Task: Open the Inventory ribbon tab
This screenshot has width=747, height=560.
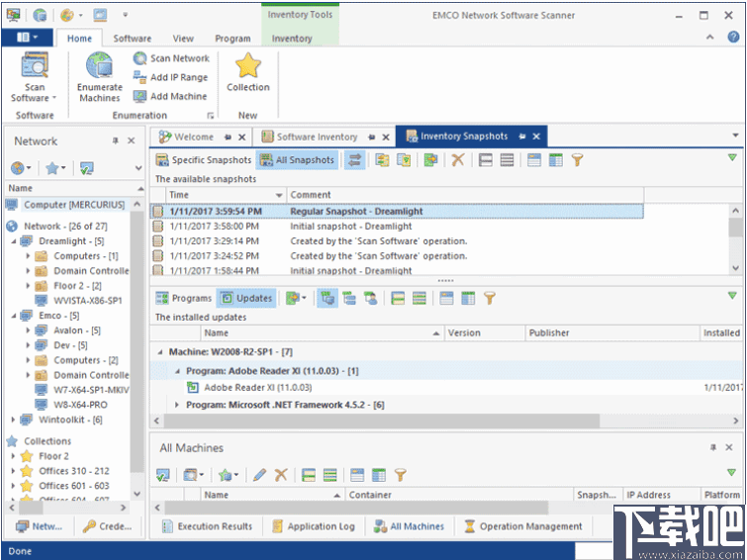Action: tap(292, 39)
